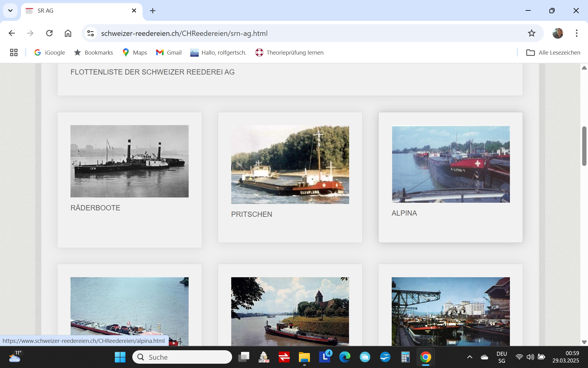588x368 pixels.
Task: Bookmark this page with star icon
Action: click(x=531, y=33)
